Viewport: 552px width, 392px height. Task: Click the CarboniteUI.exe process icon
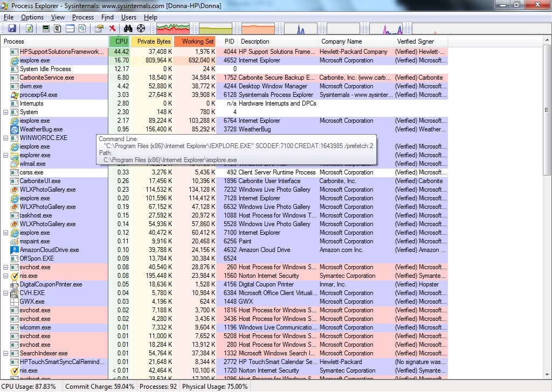click(15, 181)
